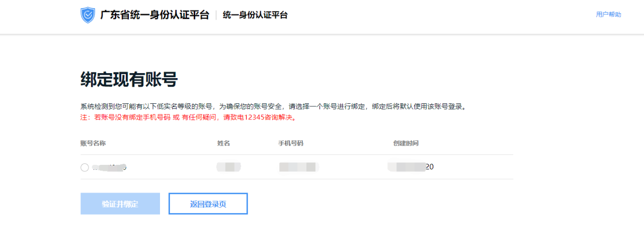Click the blurred name cell in the row
This screenshot has width=644, height=247.
click(x=228, y=167)
